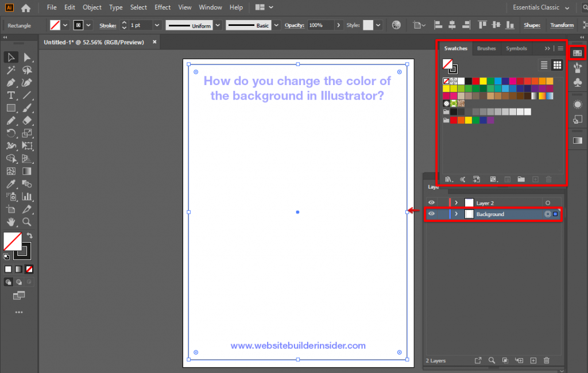Click the Transform button
The height and width of the screenshot is (373, 588).
562,25
